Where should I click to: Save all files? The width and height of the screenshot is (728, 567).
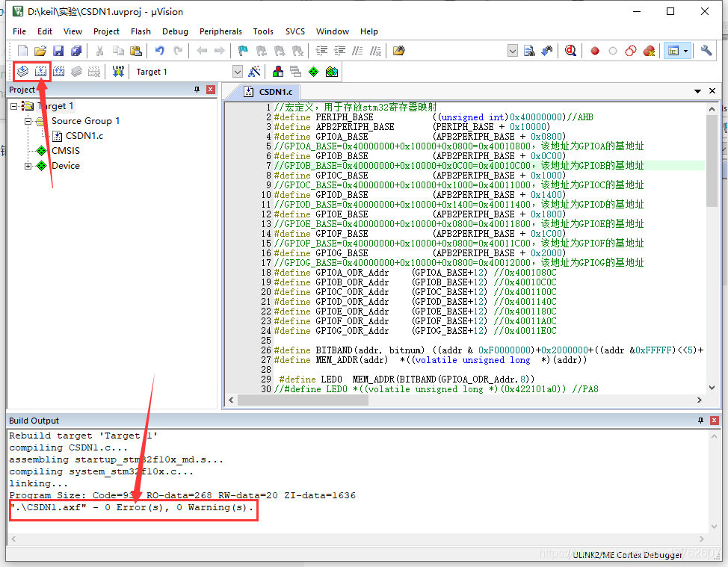tap(76, 51)
